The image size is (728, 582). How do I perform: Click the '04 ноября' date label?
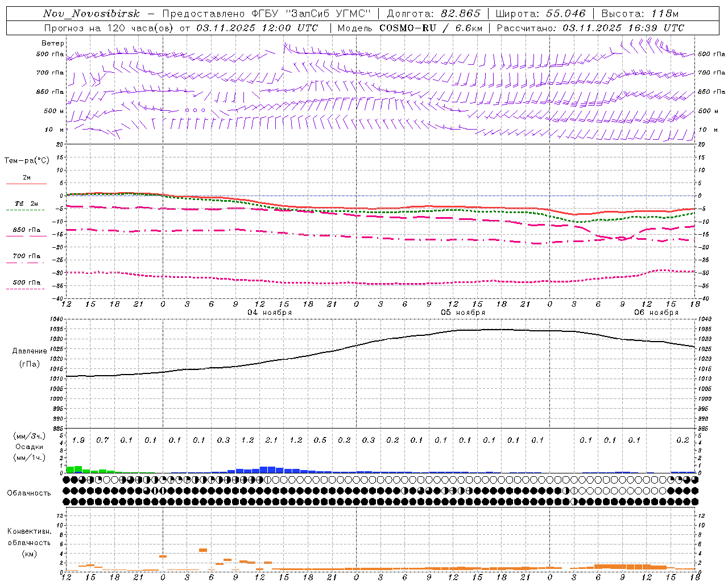click(x=270, y=312)
